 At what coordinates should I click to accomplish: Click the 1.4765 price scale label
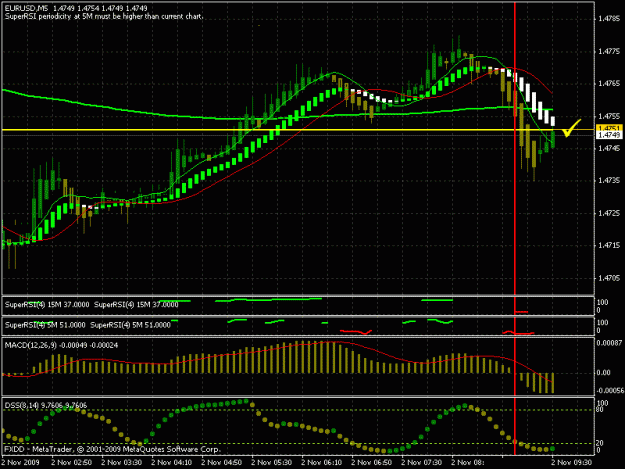coord(610,83)
